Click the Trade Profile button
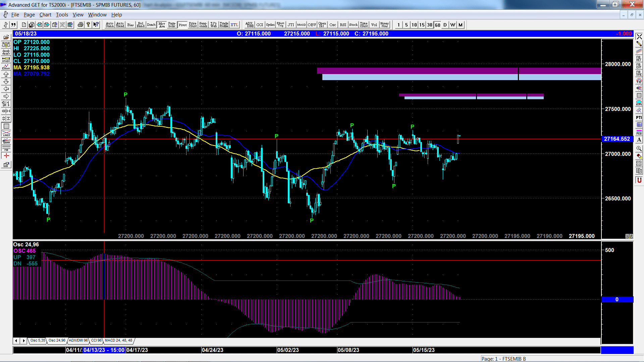644x362 pixels. [x=224, y=25]
